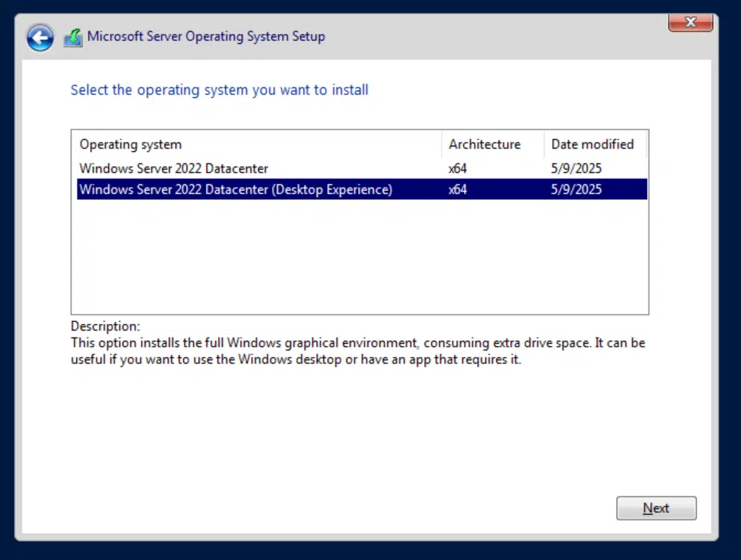741x560 pixels.
Task: Click the setup disc icon in title bar
Action: 73,37
